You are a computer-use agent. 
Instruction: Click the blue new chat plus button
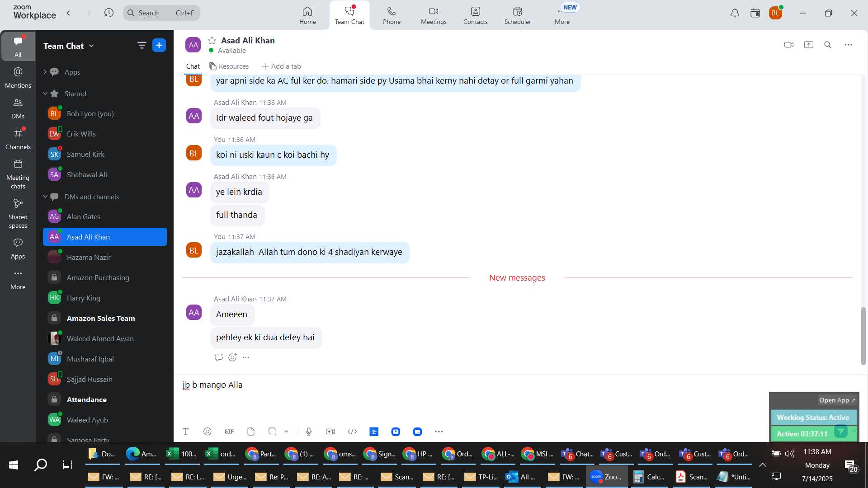(159, 45)
